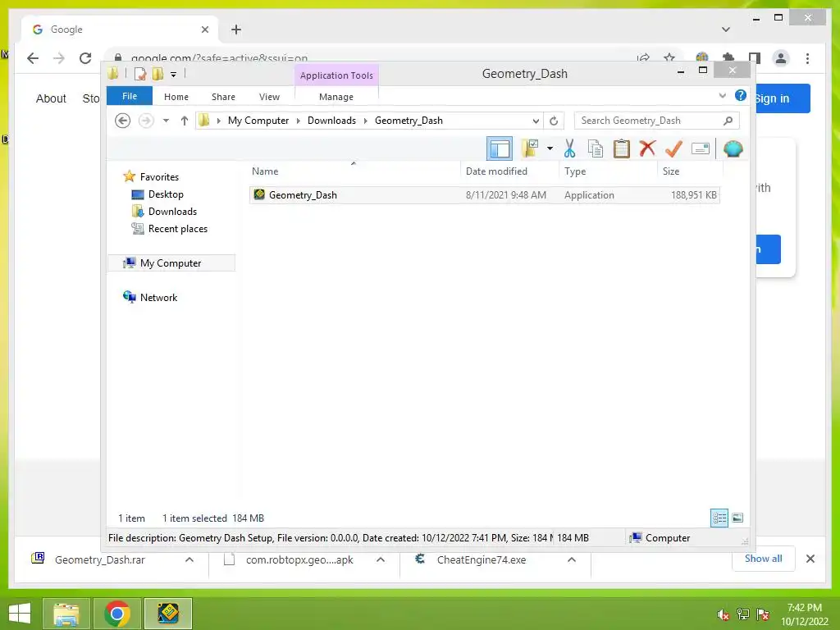Open Customize Quick Access Toolbar dropdown
The width and height of the screenshot is (840, 630).
[174, 75]
